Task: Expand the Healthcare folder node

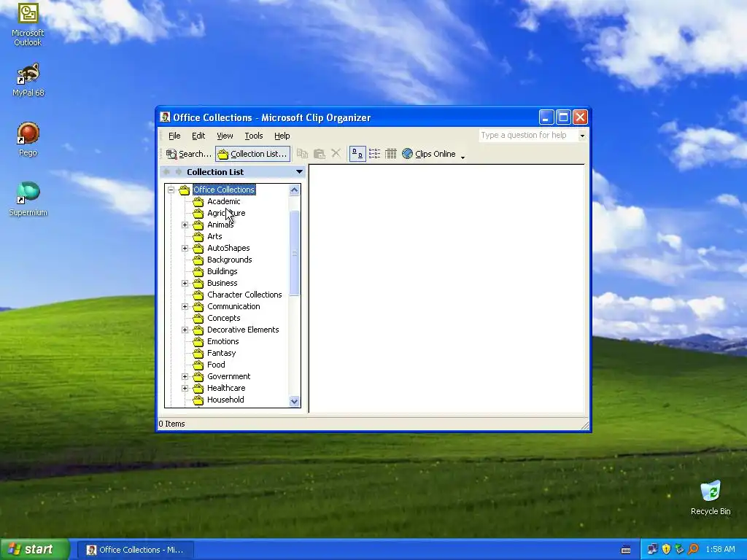Action: coord(185,388)
